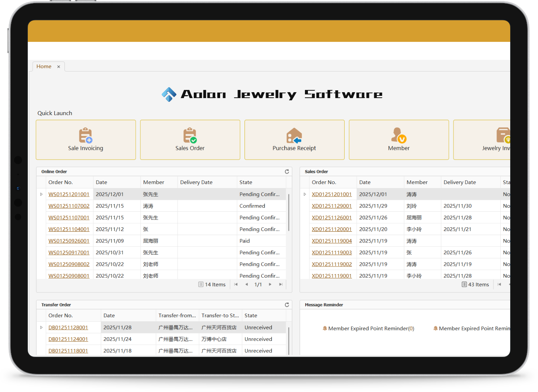This screenshot has width=538, height=392.
Task: Go to next page in Online Order
Action: pyautogui.click(x=270, y=284)
